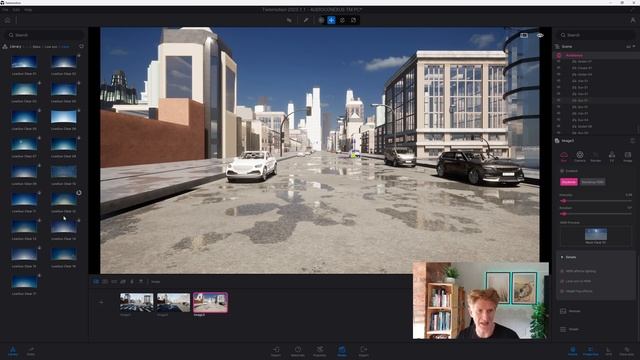The height and width of the screenshot is (360, 640).
Task: Click the Scene panel header filter icon
Action: pyautogui.click(x=631, y=47)
